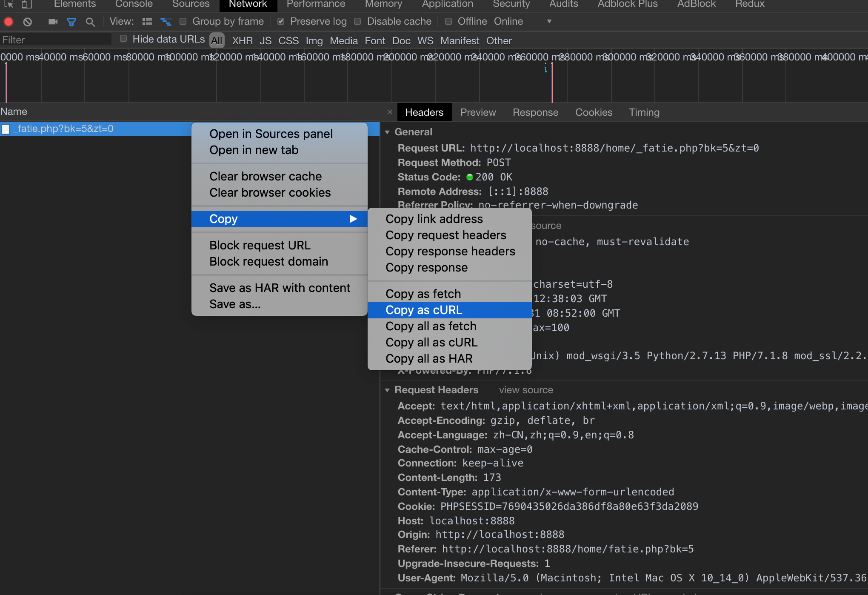868x595 pixels.
Task: Select Copy as cURL menu entry
Action: (424, 310)
